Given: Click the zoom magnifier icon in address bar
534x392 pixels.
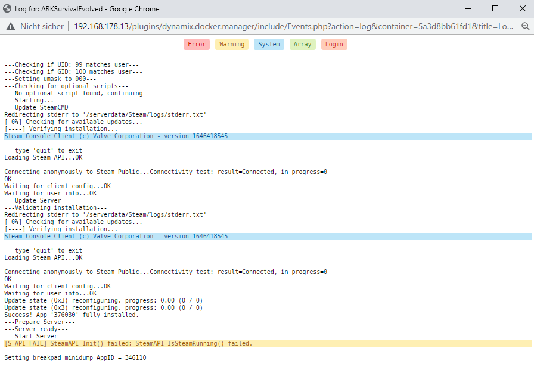Looking at the screenshot, I should [x=526, y=26].
